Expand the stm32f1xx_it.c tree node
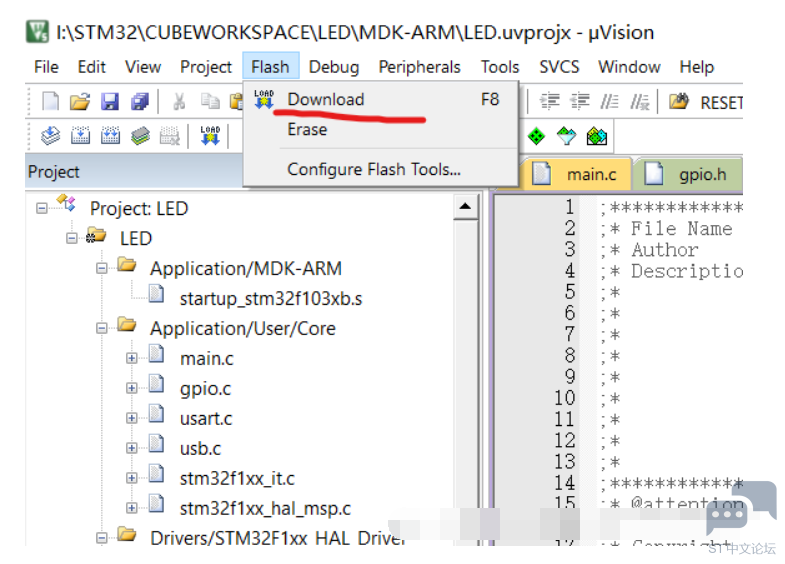The height and width of the screenshot is (564, 785). [x=132, y=478]
